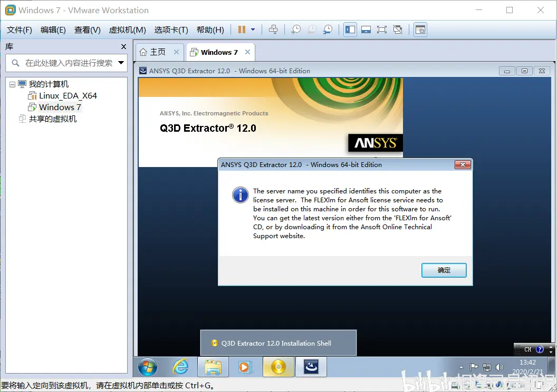The image size is (557, 392).
Task: Switch to Unity mode icon
Action: pyautogui.click(x=398, y=30)
